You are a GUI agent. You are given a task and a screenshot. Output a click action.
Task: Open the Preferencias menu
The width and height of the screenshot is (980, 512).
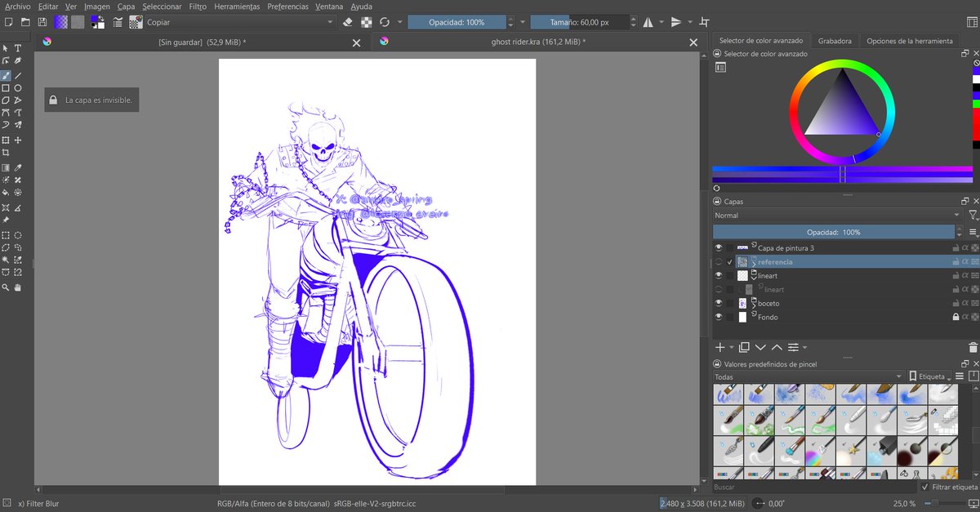[x=287, y=6]
